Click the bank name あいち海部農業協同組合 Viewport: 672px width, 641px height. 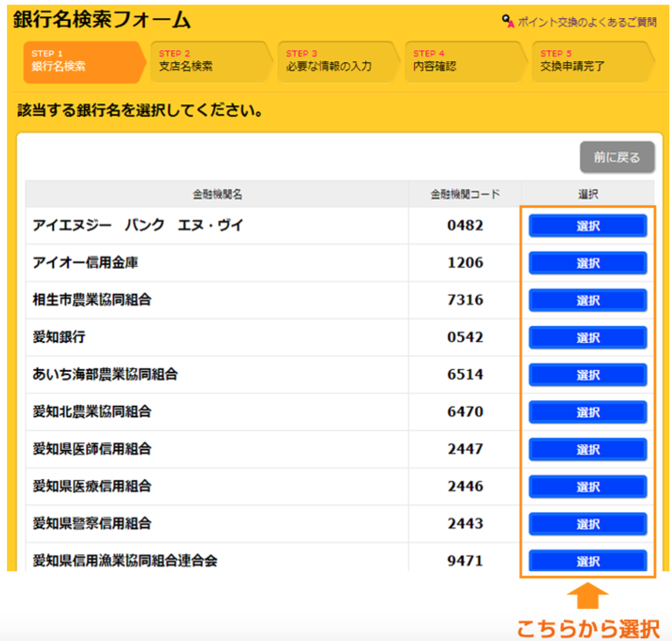pyautogui.click(x=105, y=375)
